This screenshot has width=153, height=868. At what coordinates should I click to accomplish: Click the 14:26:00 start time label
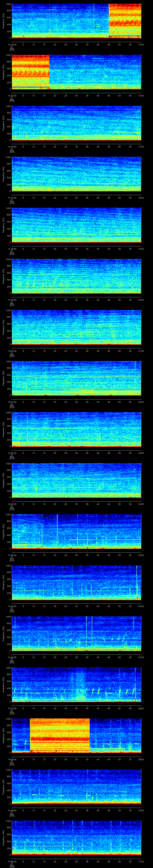[12, 657]
